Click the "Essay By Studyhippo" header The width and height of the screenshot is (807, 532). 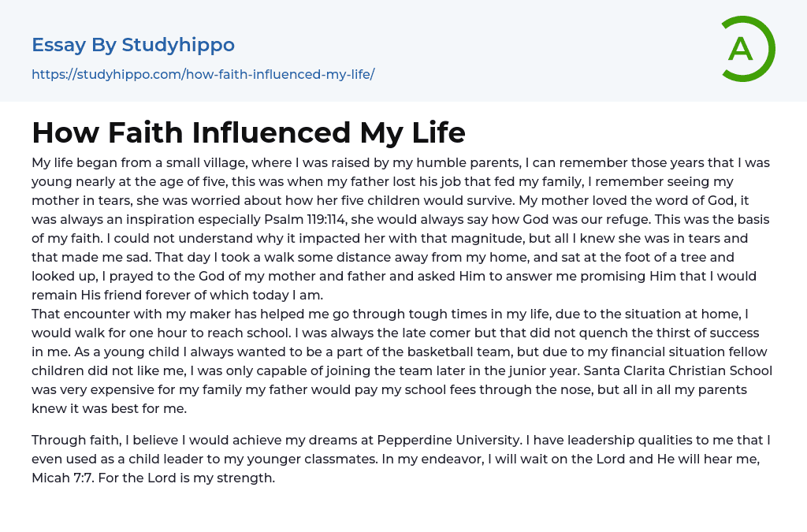click(x=133, y=45)
